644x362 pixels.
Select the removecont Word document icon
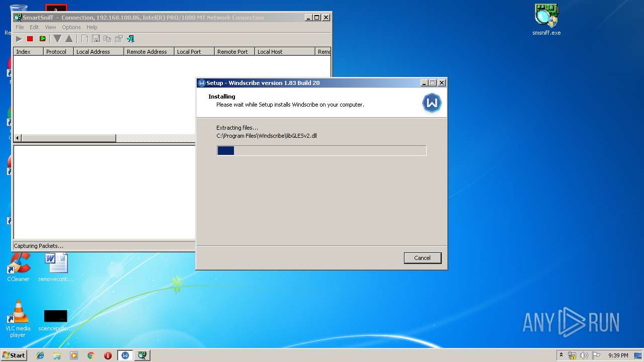click(56, 267)
